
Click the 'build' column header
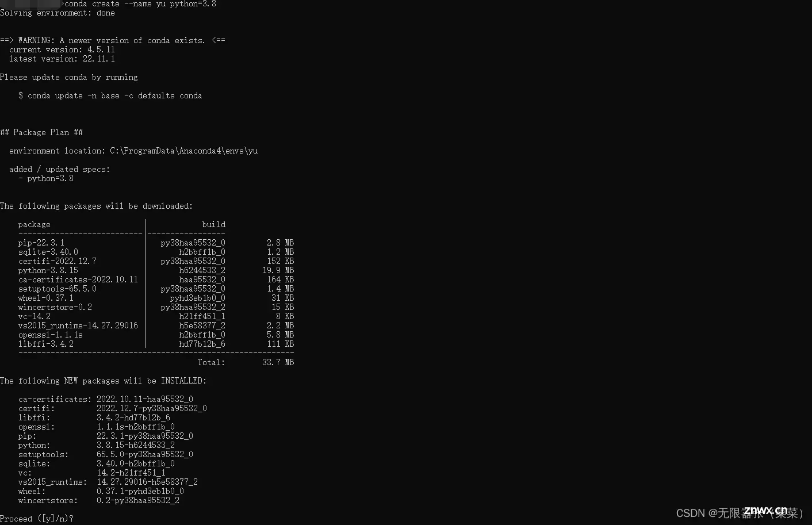coord(214,224)
